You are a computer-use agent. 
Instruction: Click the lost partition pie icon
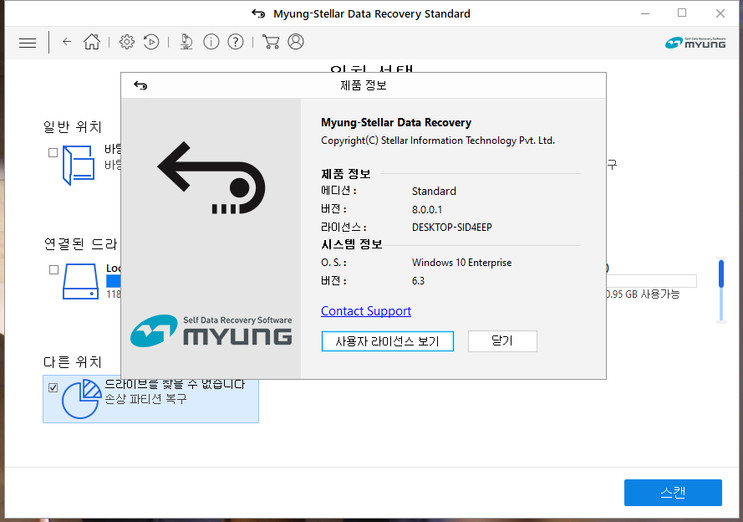point(81,398)
